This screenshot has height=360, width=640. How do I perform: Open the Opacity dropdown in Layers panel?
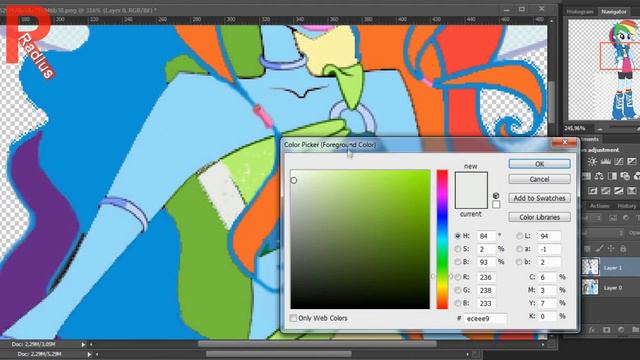[634, 233]
